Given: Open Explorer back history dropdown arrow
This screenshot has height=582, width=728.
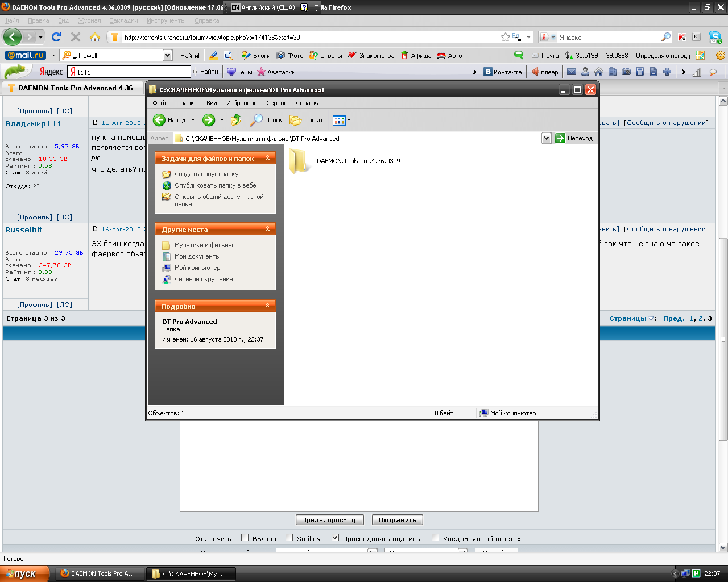Looking at the screenshot, I should tap(193, 120).
